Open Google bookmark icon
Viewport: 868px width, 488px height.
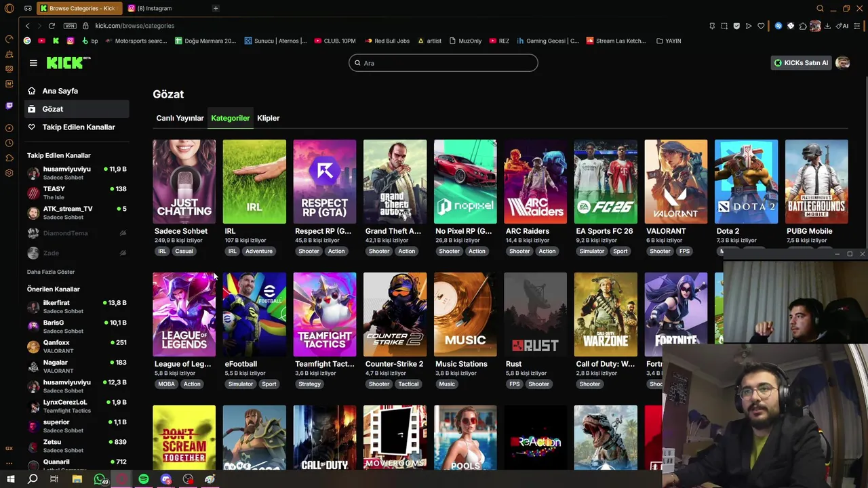[27, 41]
